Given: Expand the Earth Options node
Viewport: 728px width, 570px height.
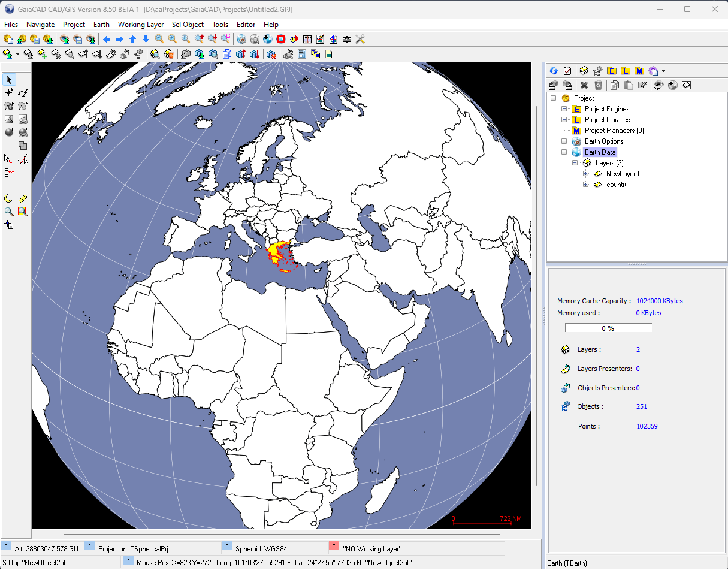Looking at the screenshot, I should click(564, 141).
